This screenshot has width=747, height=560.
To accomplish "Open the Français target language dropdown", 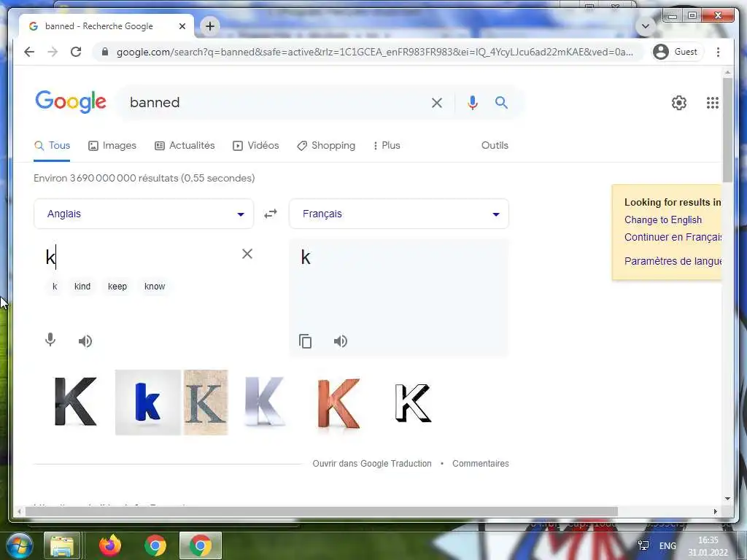I will coord(399,214).
